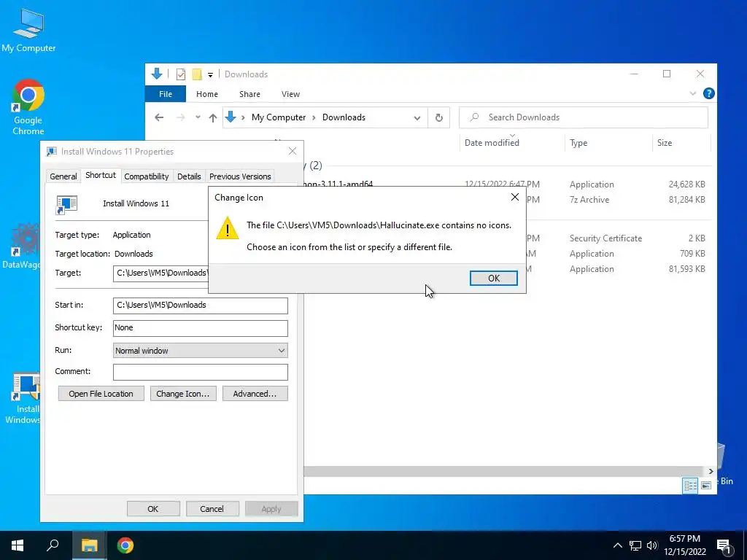
Task: Sort by Size column
Action: point(664,142)
